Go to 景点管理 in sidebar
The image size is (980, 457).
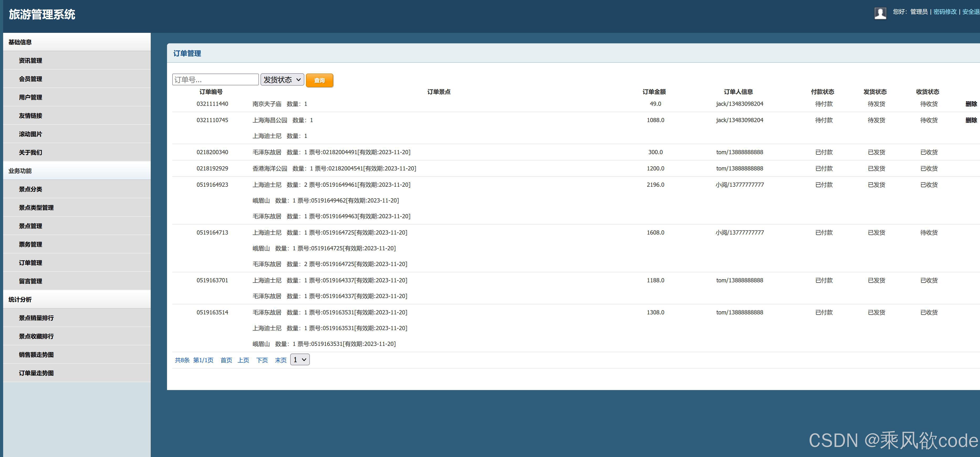tap(30, 226)
